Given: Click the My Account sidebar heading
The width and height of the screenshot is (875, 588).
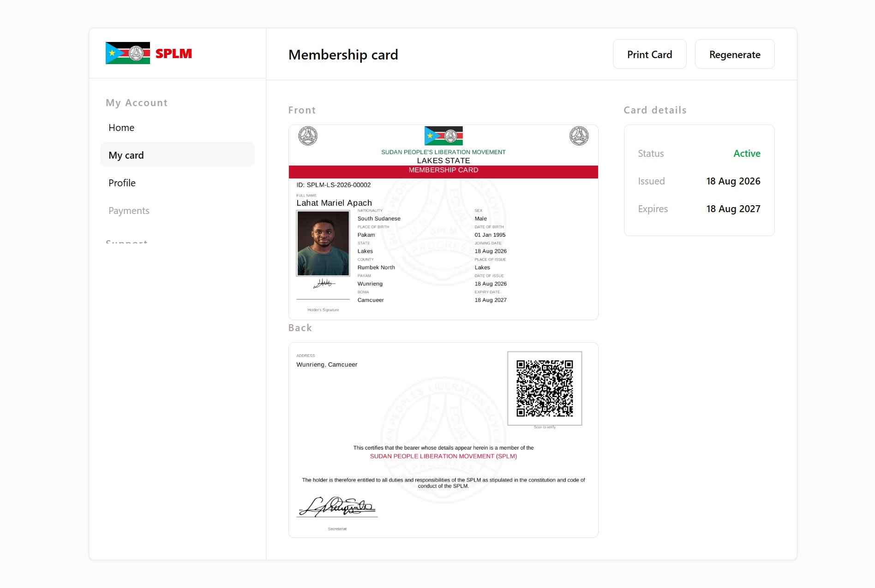Looking at the screenshot, I should coord(137,103).
